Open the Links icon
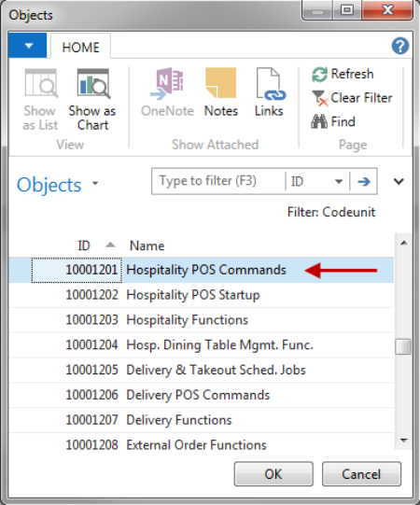This screenshot has height=505, width=420. 271,84
